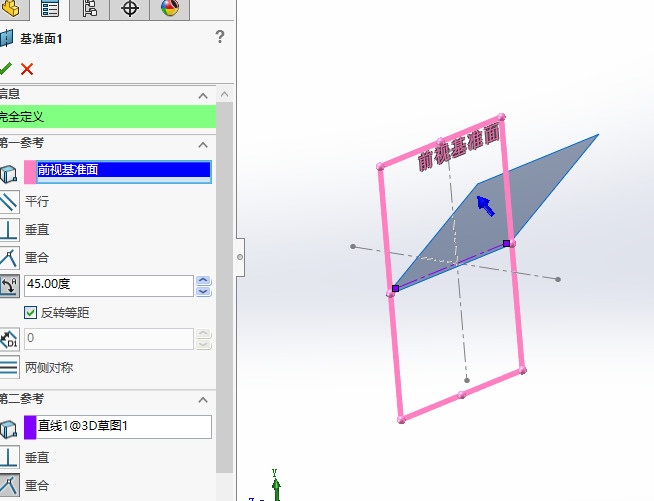This screenshot has width=654, height=501.
Task: Confirm the plane with green checkmark
Action: coord(6,69)
